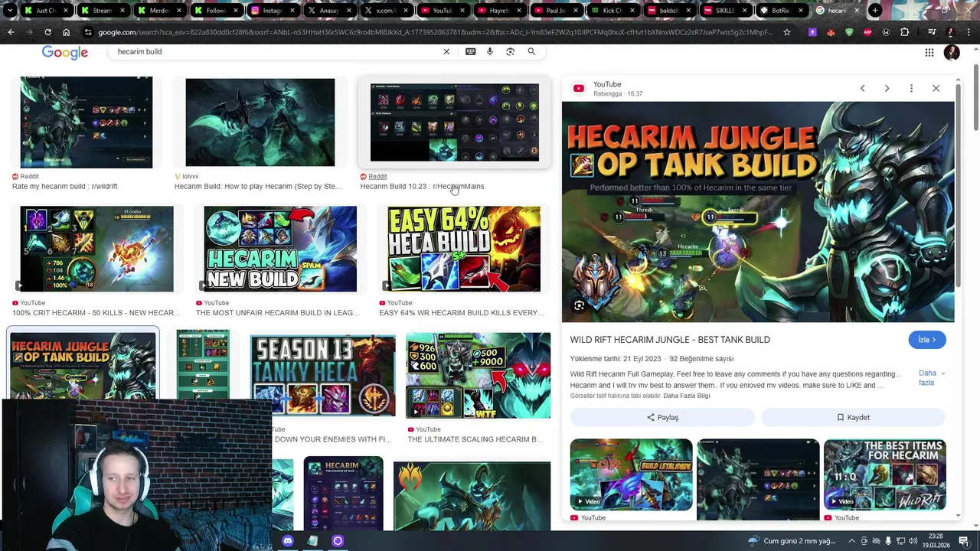Open 100% CRIT HECARIM thumbnail

[96, 249]
